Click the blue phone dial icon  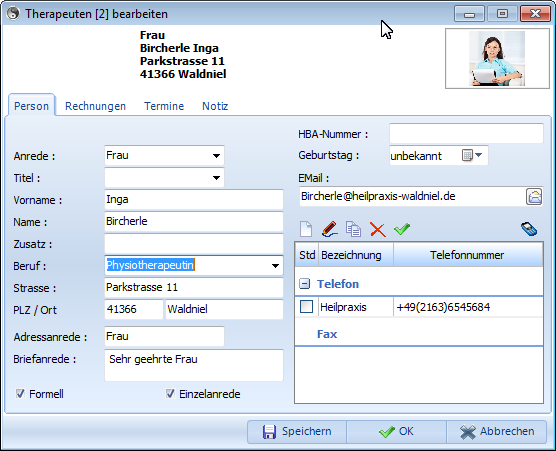(x=529, y=229)
